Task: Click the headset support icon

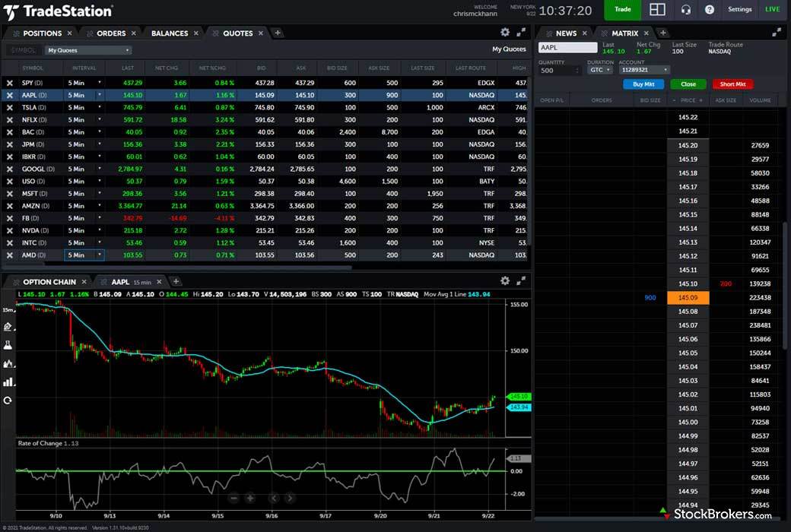Action: 686,10
